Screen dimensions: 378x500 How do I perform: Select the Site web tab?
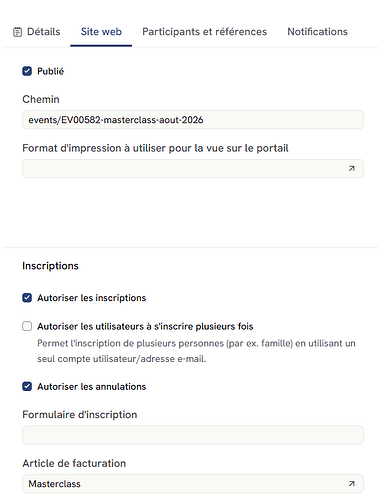click(101, 32)
